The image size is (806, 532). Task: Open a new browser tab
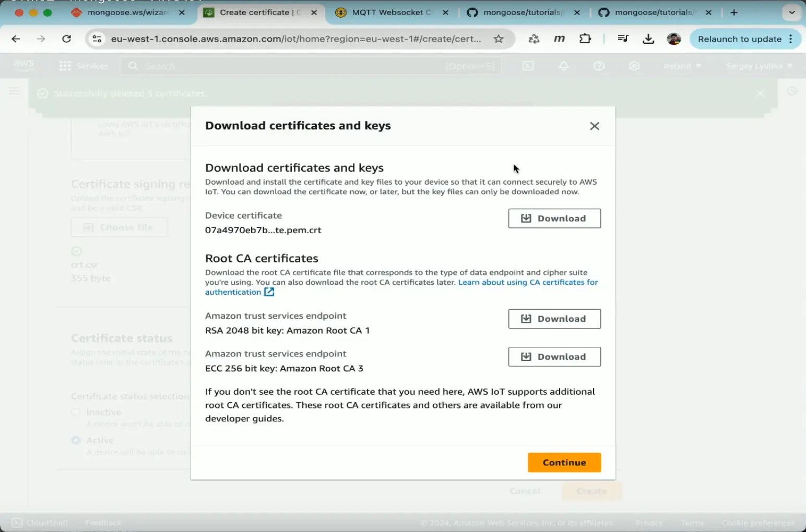(734, 13)
